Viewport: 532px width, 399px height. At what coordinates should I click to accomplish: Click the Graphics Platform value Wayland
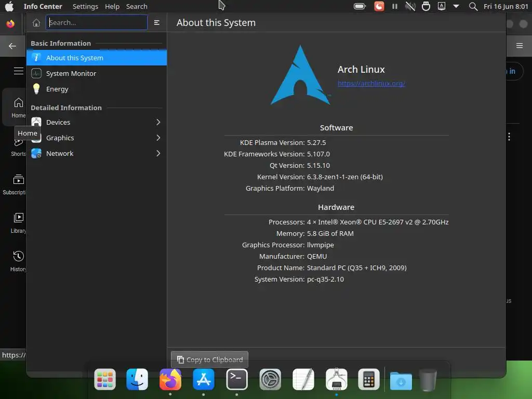320,188
